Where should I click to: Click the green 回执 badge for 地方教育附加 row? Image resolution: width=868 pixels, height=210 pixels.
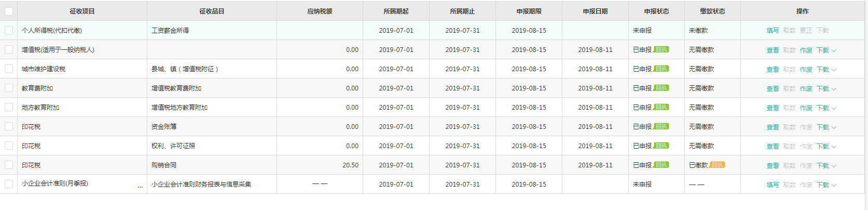point(661,107)
